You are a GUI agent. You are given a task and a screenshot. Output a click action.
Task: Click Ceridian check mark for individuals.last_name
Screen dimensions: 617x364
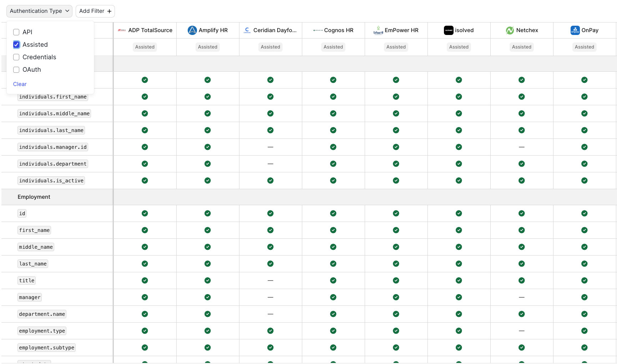click(270, 130)
